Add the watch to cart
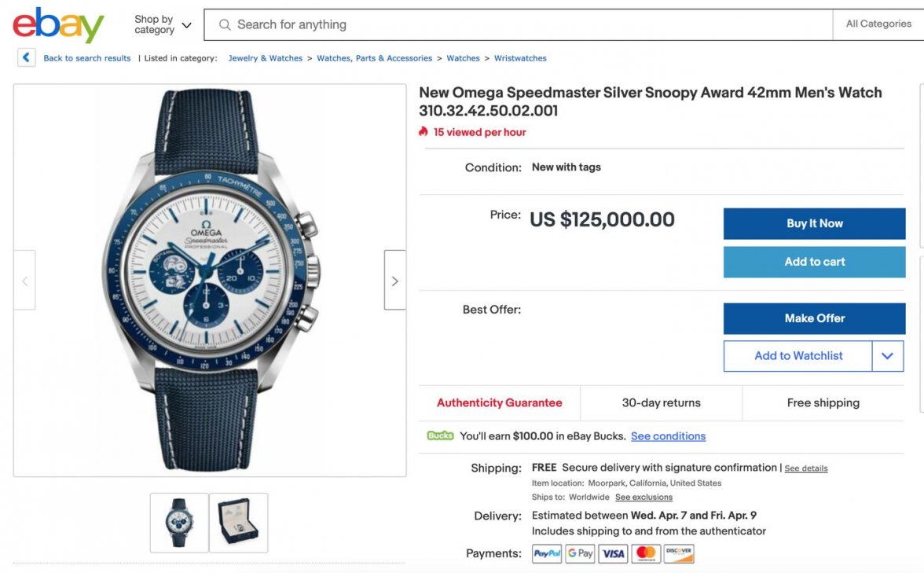Screen dimensions: 924x573 click(x=814, y=262)
